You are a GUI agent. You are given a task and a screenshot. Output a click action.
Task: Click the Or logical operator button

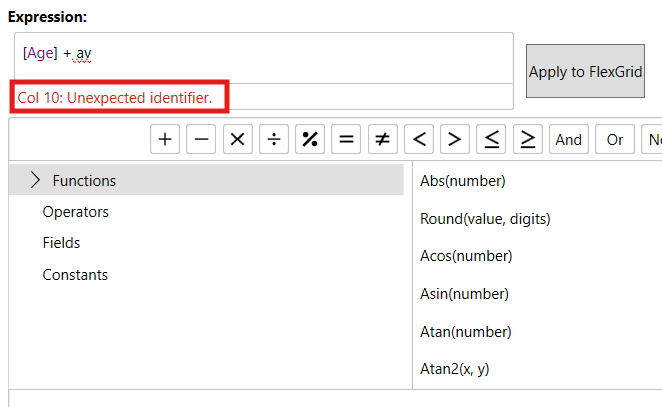614,140
